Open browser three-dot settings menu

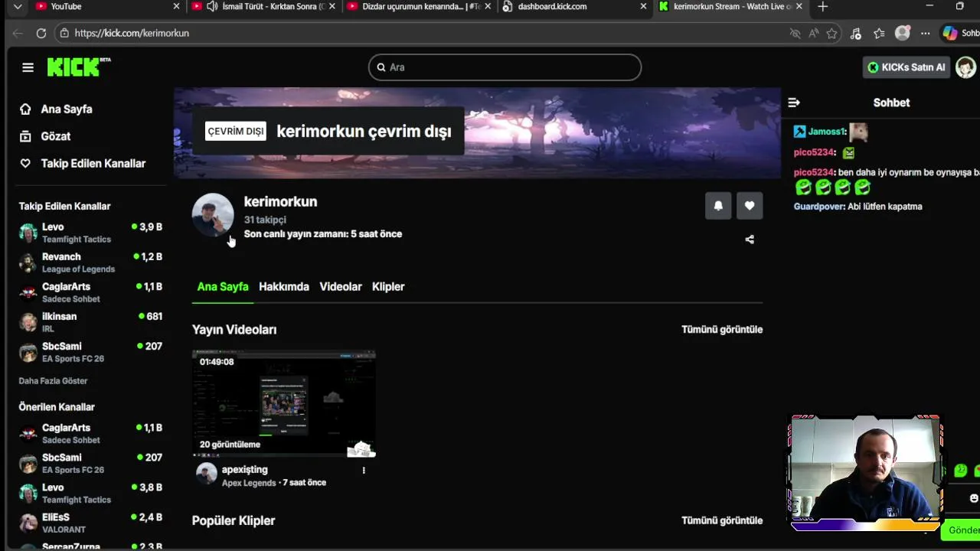[x=926, y=33]
